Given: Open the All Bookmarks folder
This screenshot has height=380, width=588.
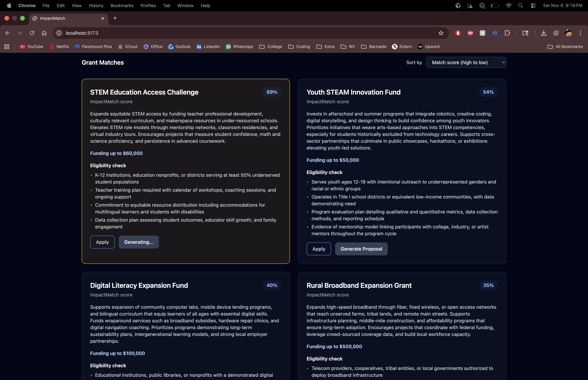Looking at the screenshot, I should coord(565,47).
